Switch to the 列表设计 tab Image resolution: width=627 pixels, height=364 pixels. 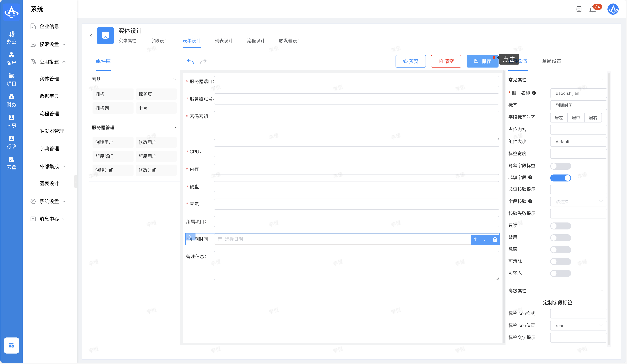(223, 40)
